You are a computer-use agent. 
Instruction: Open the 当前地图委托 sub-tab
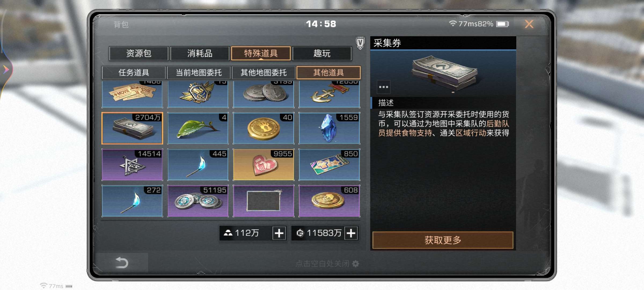pyautogui.click(x=199, y=73)
